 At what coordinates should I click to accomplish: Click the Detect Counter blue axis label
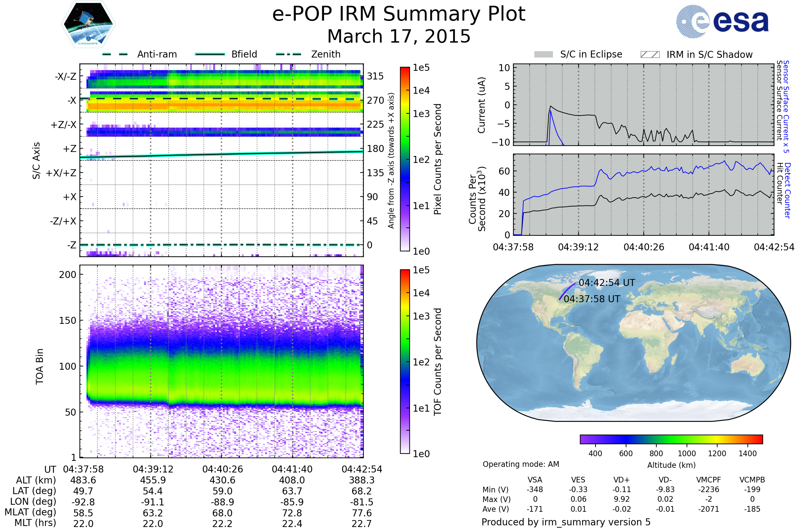787,191
